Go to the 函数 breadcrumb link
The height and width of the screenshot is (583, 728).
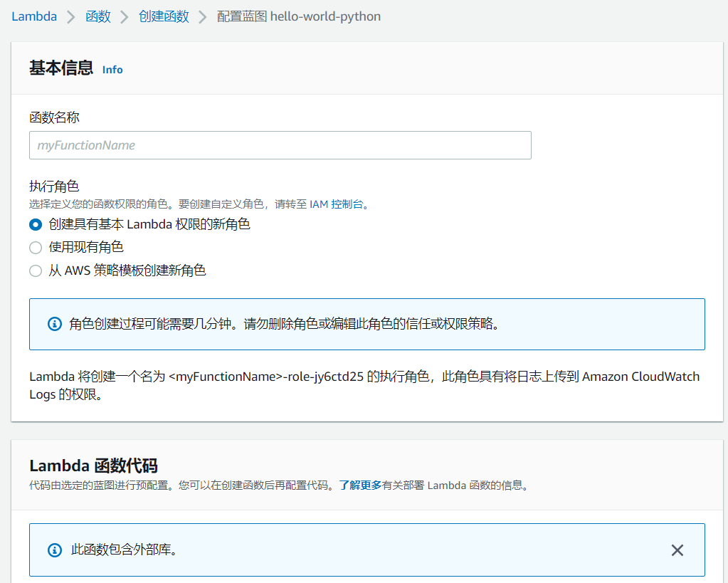click(98, 16)
